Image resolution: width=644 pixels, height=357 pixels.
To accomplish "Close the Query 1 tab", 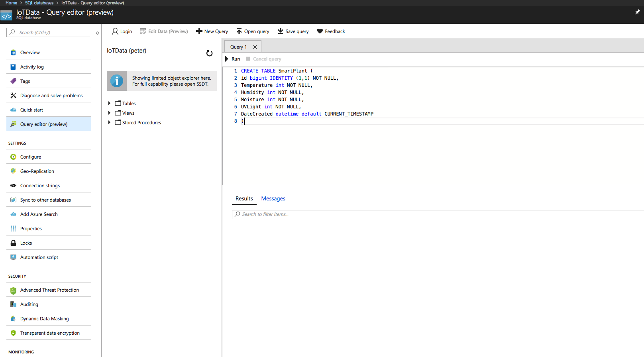I will [x=255, y=47].
